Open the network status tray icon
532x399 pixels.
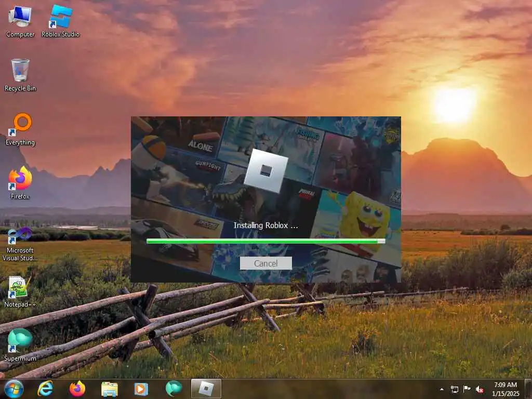[454, 389]
